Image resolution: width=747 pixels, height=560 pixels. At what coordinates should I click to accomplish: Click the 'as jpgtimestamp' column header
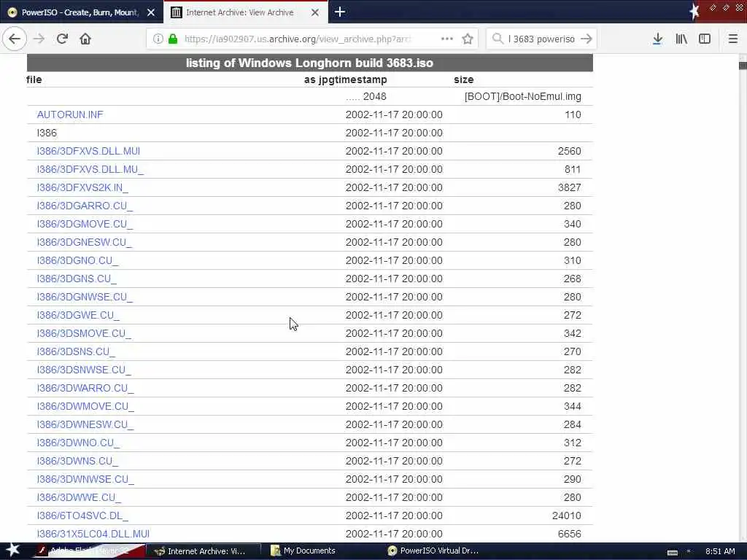click(345, 79)
